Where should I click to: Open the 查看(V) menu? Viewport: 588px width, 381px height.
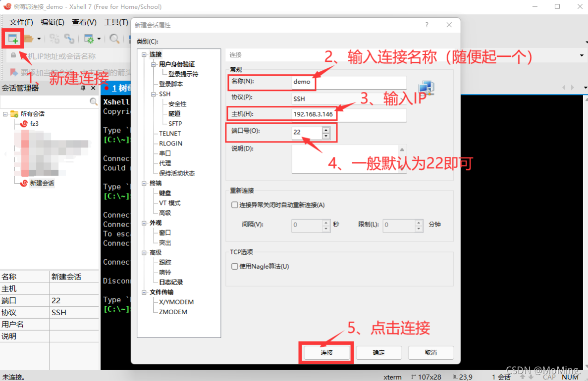click(84, 22)
